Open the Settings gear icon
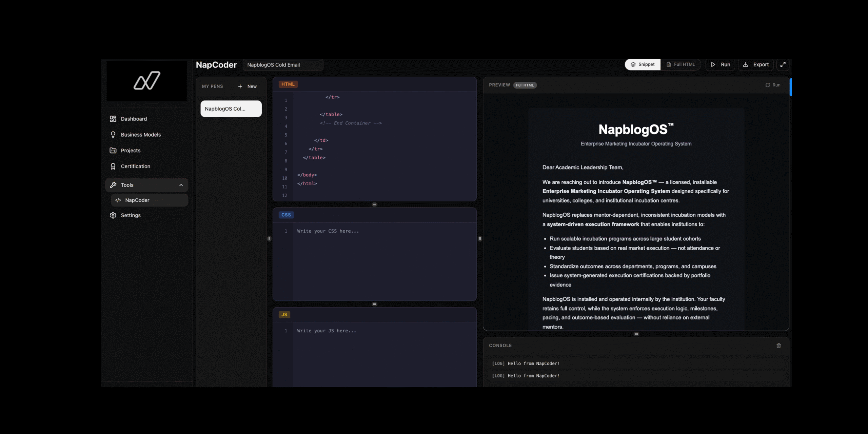868x434 pixels. click(113, 215)
